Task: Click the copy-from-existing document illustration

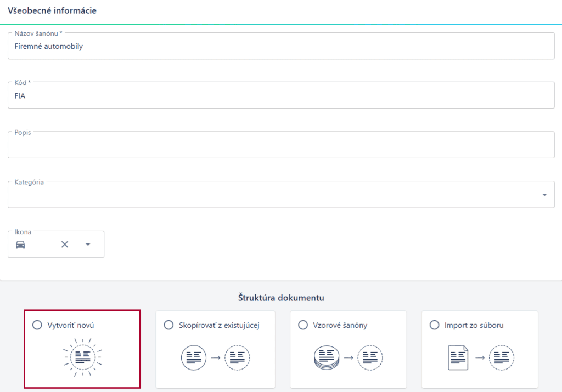Action: click(215, 357)
